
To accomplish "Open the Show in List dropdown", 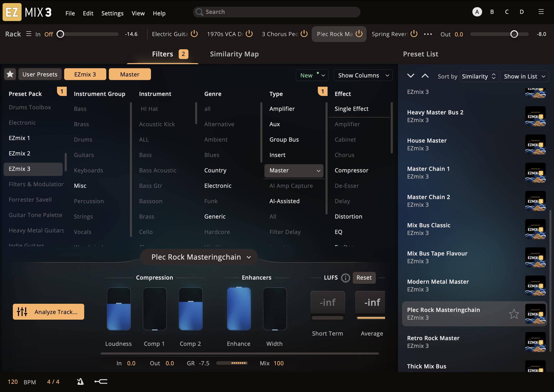I will (x=524, y=76).
